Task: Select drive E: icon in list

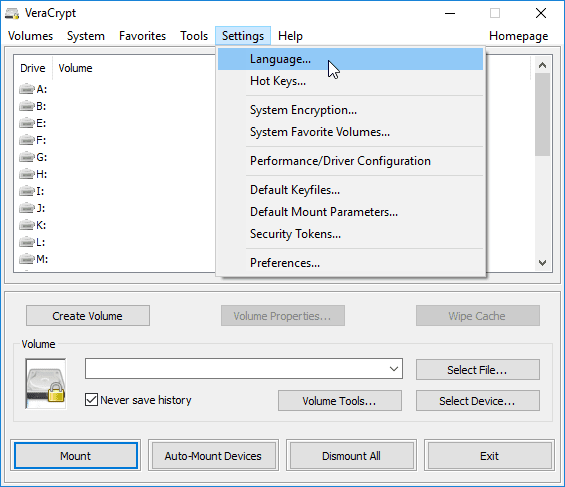Action: pyautogui.click(x=27, y=123)
